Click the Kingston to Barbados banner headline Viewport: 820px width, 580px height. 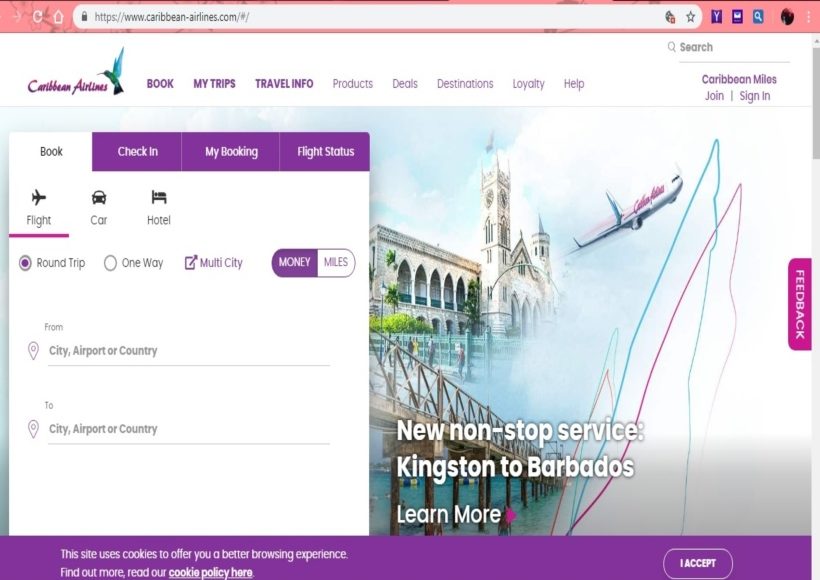click(515, 467)
